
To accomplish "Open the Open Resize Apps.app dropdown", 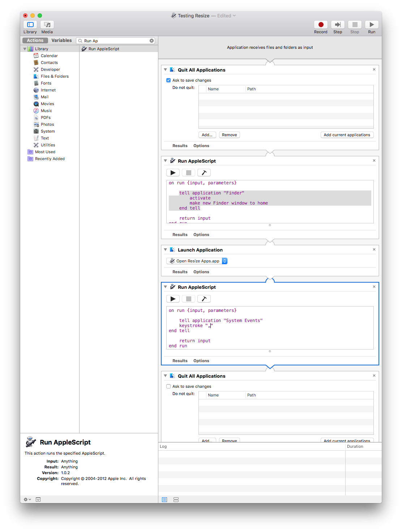I will coord(197,261).
